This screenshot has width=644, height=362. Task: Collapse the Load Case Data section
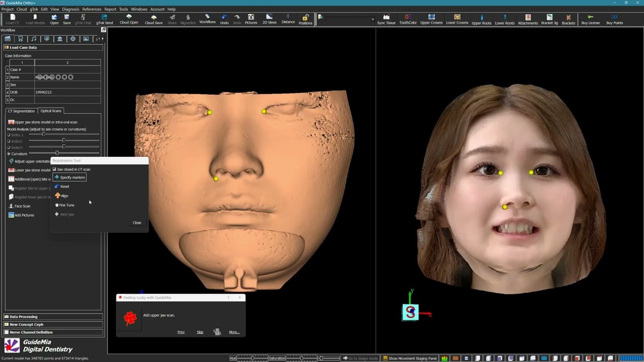click(53, 47)
